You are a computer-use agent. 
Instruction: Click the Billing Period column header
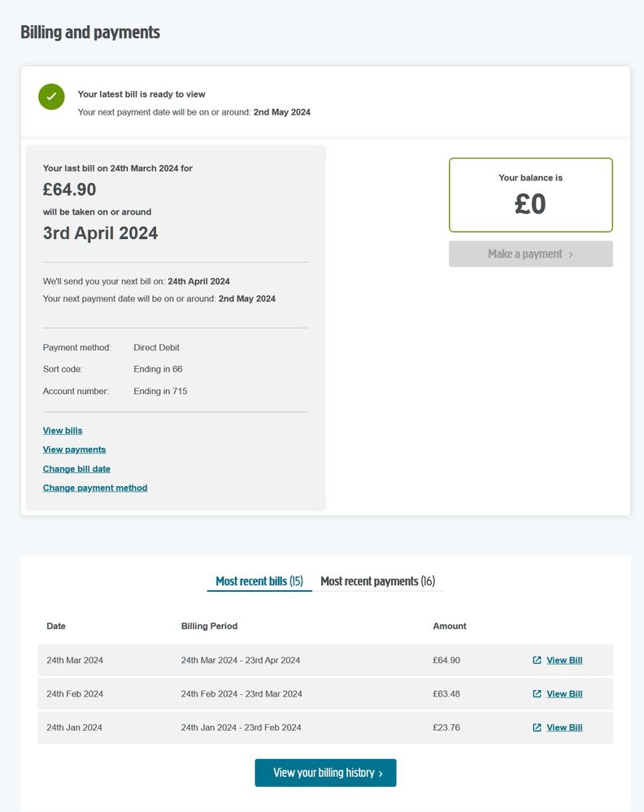pos(209,626)
